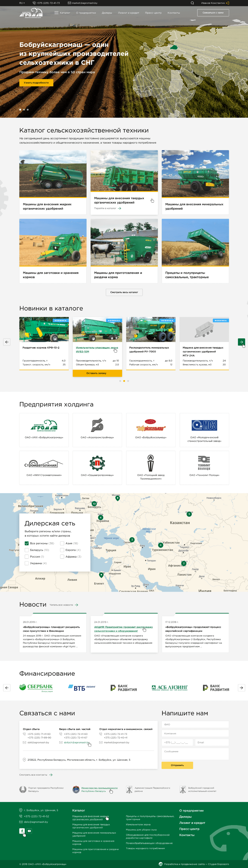Screen dimensions: 248x868
Task: Click the Связаться с нами header button
Action: coord(213,13)
